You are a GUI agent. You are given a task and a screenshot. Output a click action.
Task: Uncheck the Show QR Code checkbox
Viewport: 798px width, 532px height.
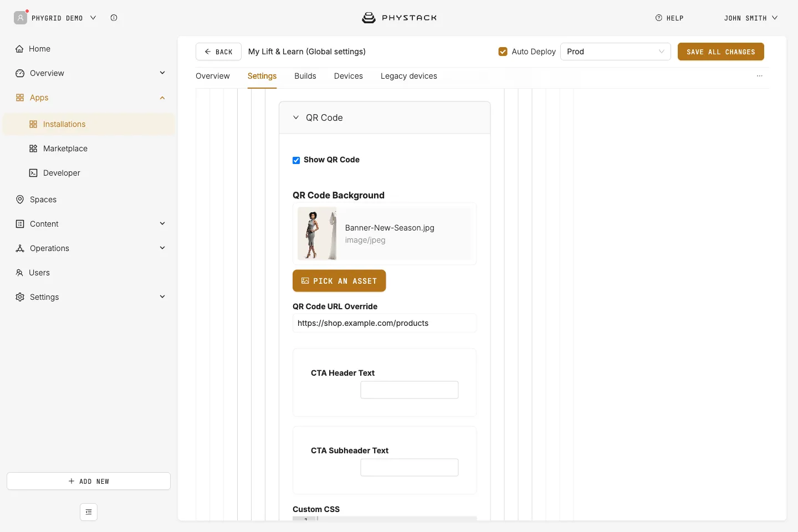coord(296,160)
